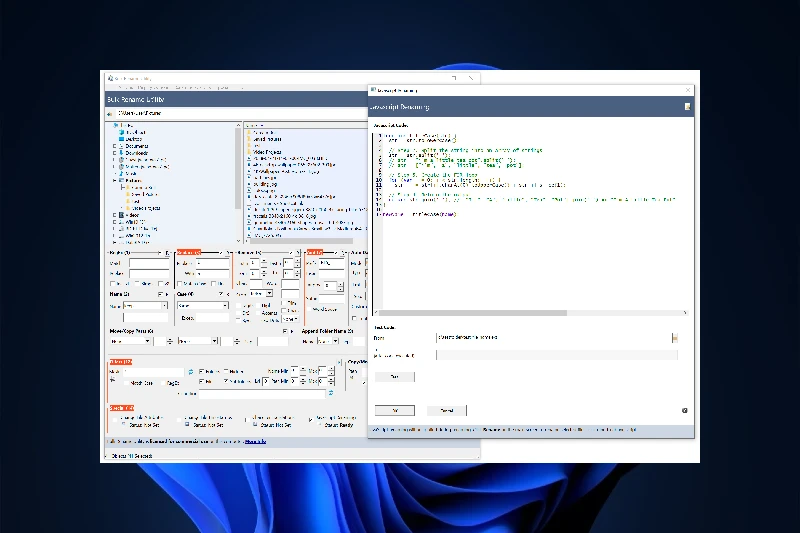This screenshot has width=800, height=533.
Task: Click the reset R button of Add (7)
Action: point(343,253)
